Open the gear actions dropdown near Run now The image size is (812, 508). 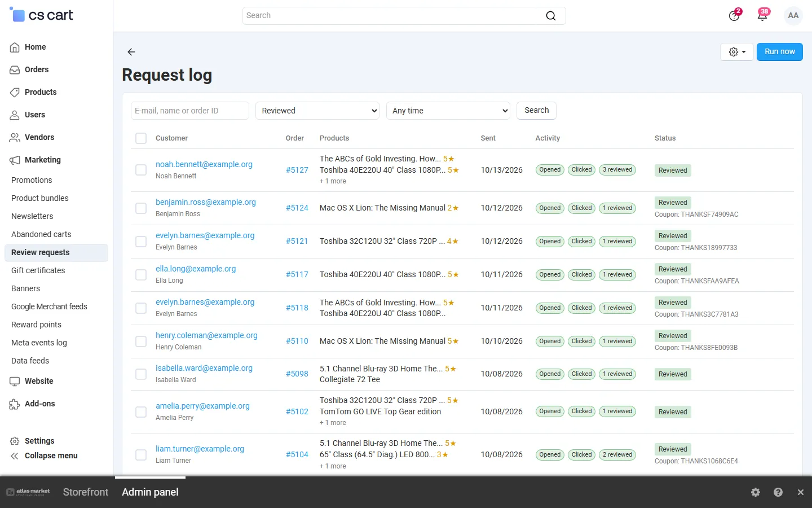tap(737, 52)
